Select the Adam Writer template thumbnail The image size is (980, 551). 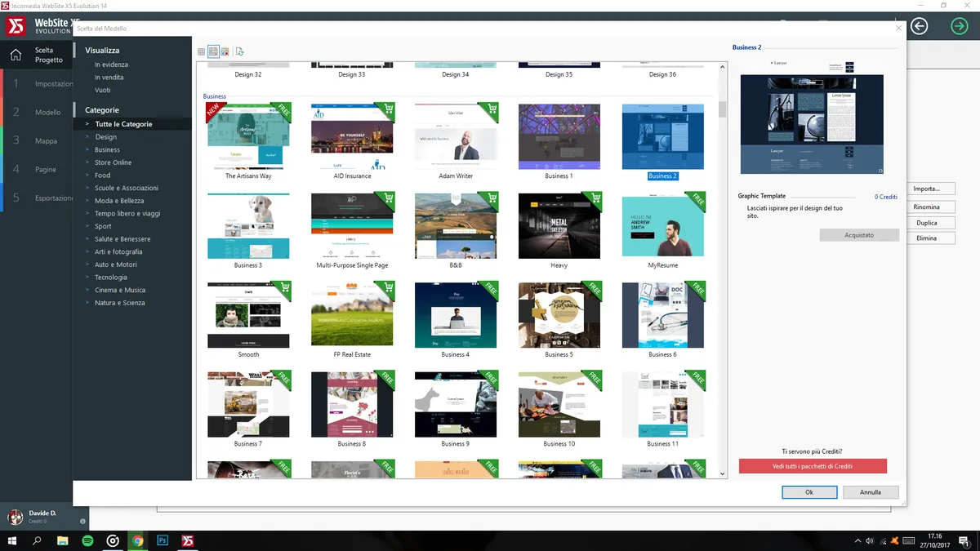456,136
